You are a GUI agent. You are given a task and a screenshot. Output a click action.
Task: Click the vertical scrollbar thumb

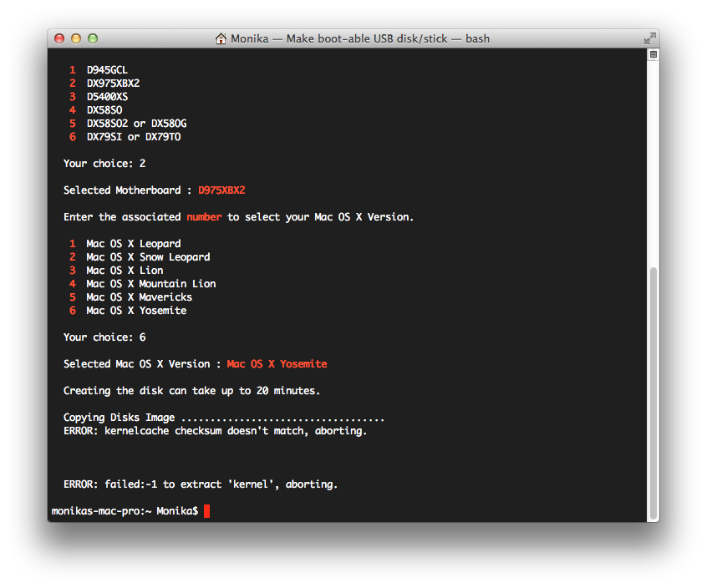tap(654, 393)
